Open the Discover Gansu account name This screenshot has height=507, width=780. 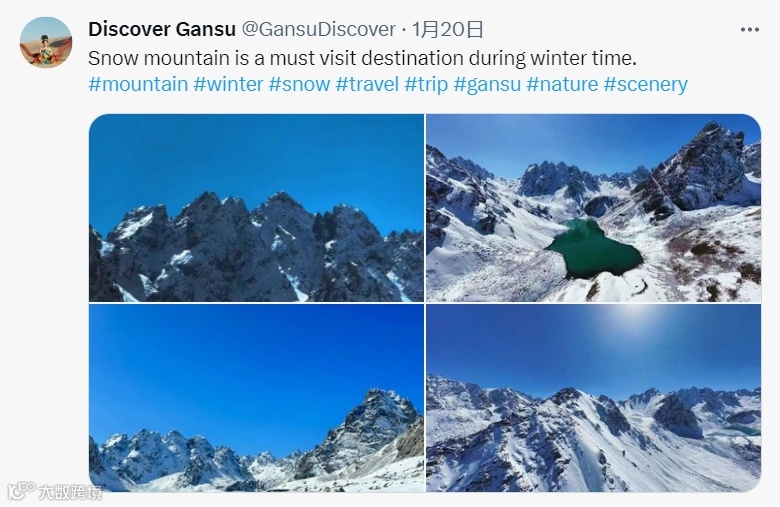click(x=162, y=29)
